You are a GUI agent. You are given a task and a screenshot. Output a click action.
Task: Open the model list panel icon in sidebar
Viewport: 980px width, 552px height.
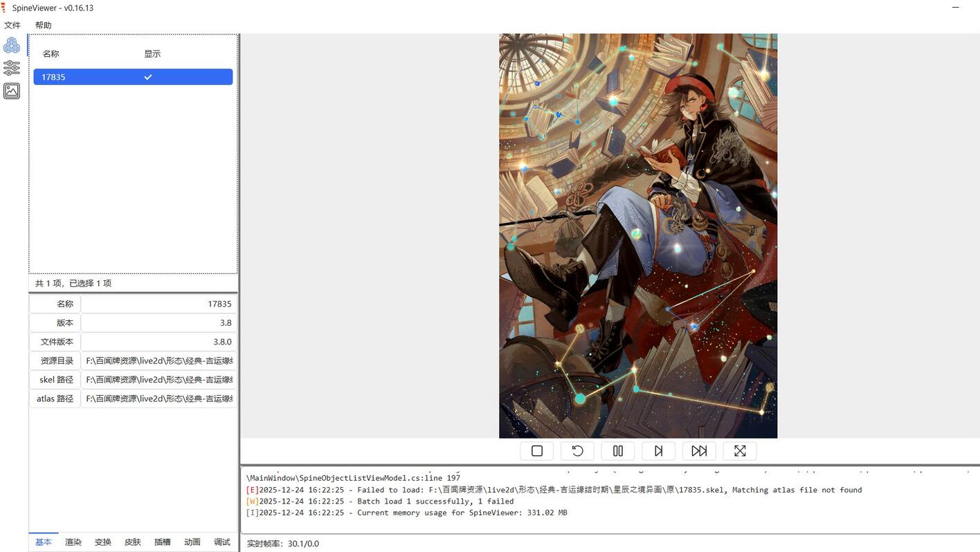click(x=12, y=46)
